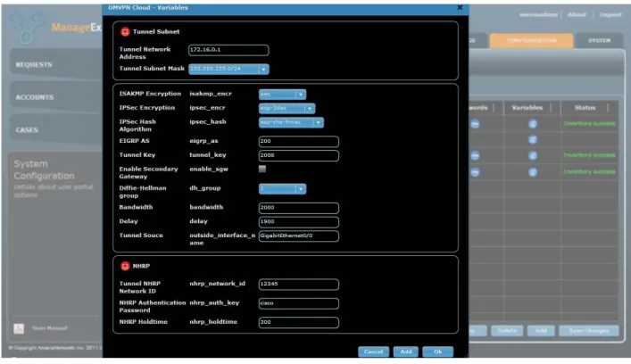
Task: Close the DMVPN Cloud Variables dialog
Action: pos(460,7)
